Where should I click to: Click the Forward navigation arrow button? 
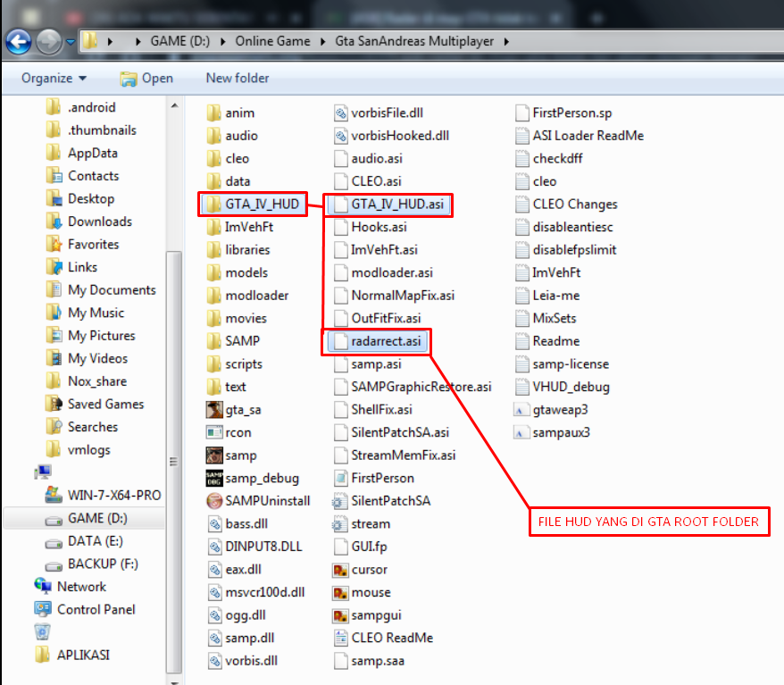49,41
